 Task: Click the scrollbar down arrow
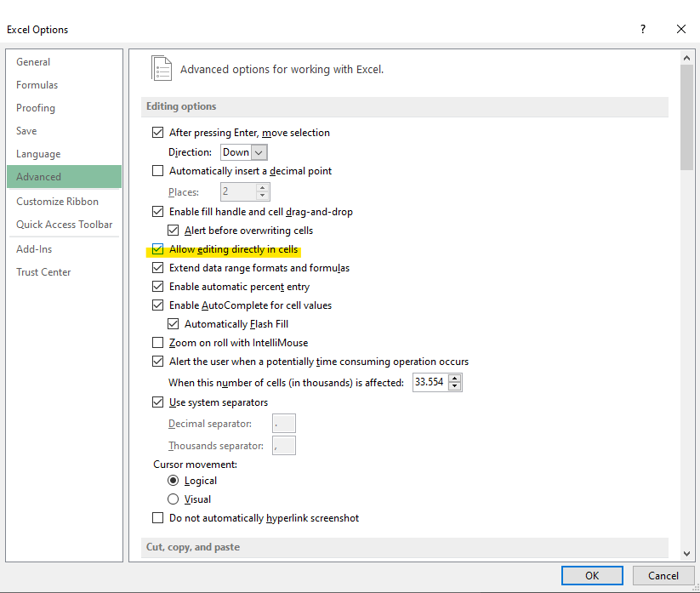pos(686,554)
